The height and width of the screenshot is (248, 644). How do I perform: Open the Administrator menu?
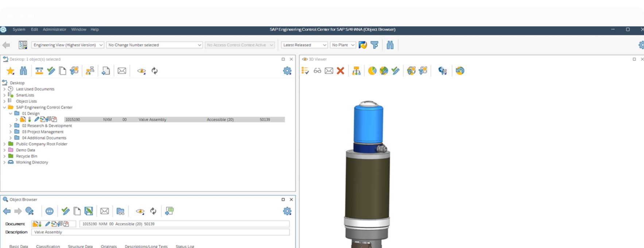[54, 30]
